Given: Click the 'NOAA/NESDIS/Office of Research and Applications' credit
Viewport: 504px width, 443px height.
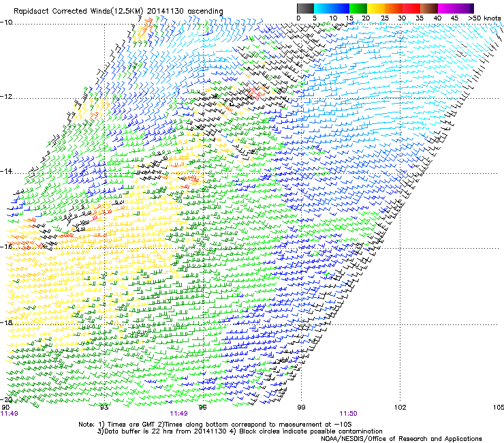Looking at the screenshot, I should (401, 439).
